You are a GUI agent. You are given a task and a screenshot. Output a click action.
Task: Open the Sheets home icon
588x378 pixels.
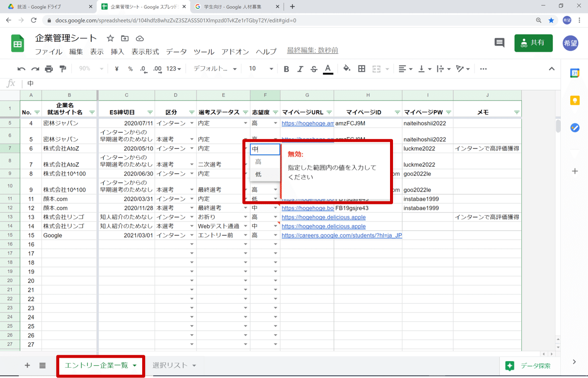click(x=17, y=43)
